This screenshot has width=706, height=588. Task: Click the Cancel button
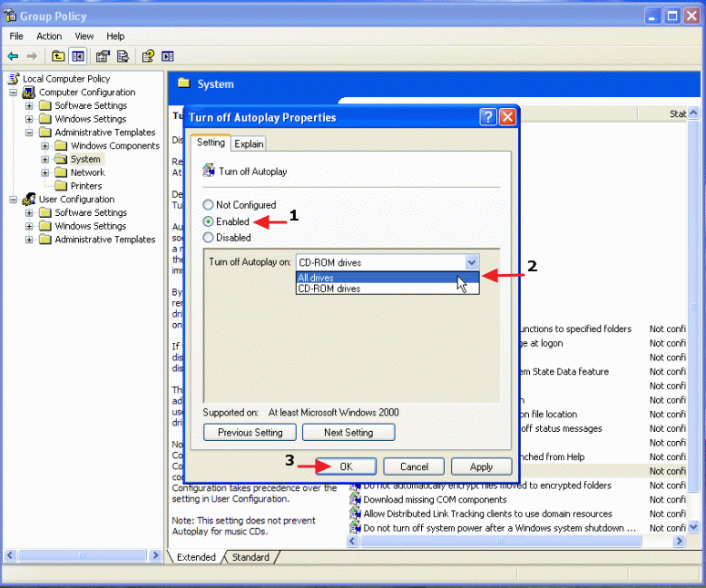[x=414, y=466]
